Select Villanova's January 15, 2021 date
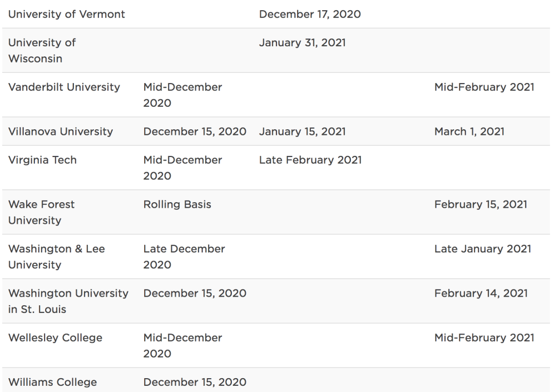Image resolution: width=554 pixels, height=392 pixels. [302, 131]
